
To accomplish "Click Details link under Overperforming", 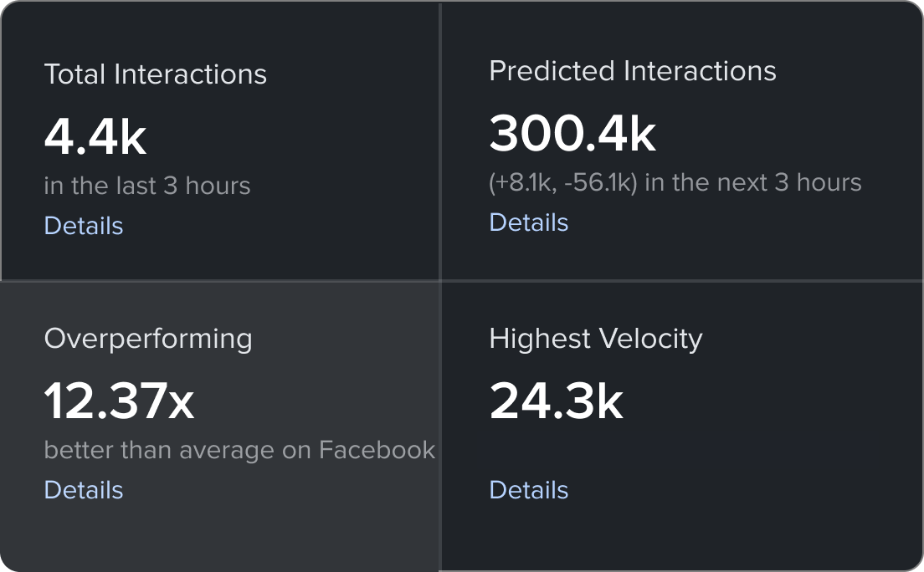I will pyautogui.click(x=84, y=490).
